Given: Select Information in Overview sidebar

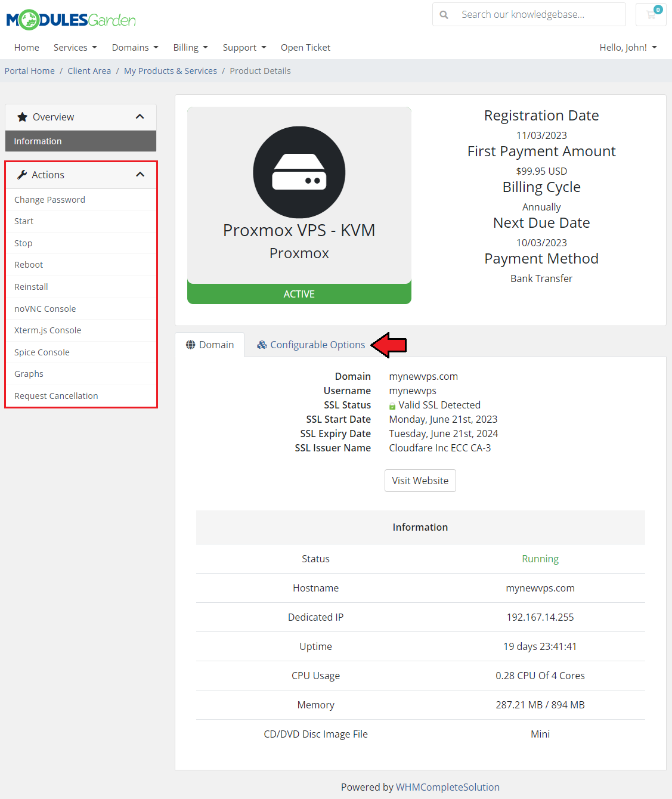Looking at the screenshot, I should [x=80, y=141].
